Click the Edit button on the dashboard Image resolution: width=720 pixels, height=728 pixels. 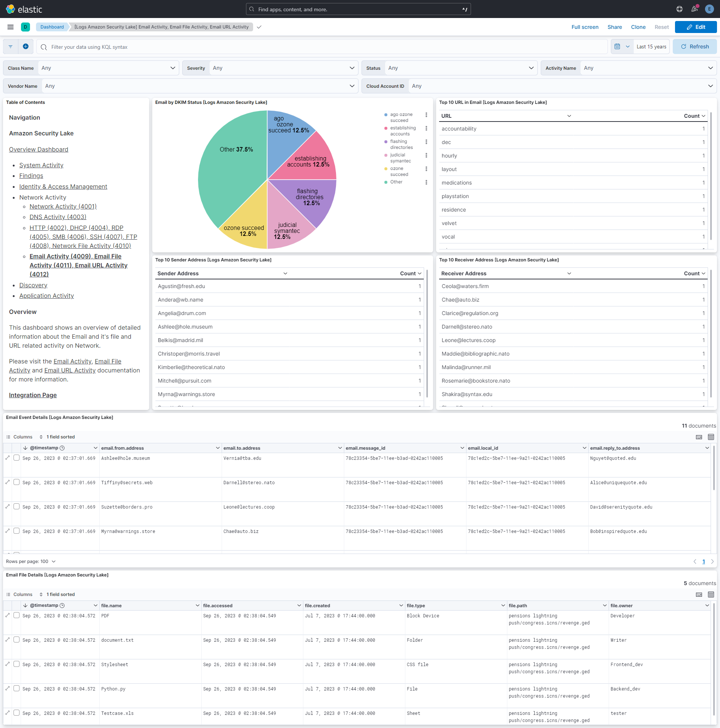[x=695, y=27]
